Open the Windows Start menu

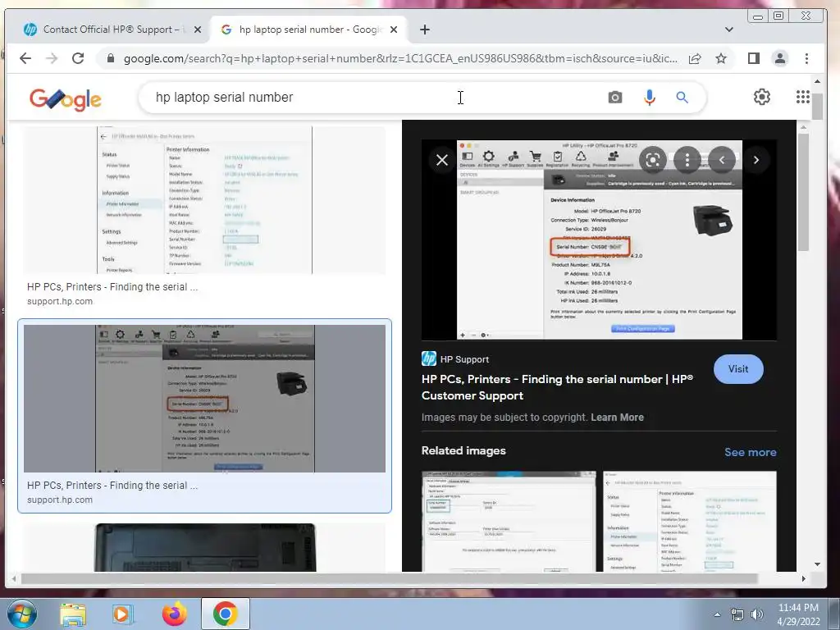(x=22, y=614)
